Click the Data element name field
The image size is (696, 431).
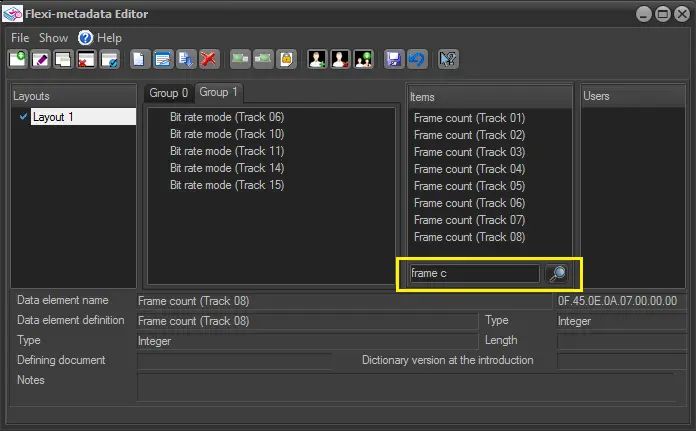coord(344,300)
